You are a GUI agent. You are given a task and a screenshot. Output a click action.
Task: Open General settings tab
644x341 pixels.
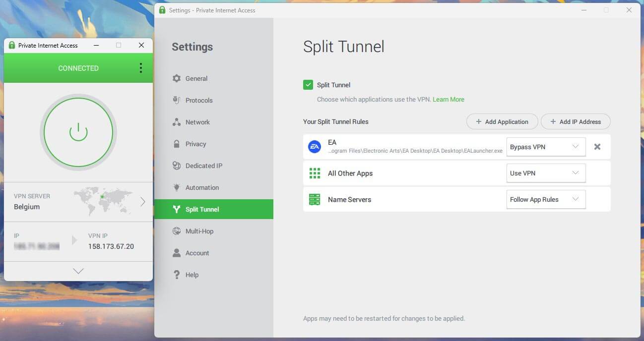[214, 78]
